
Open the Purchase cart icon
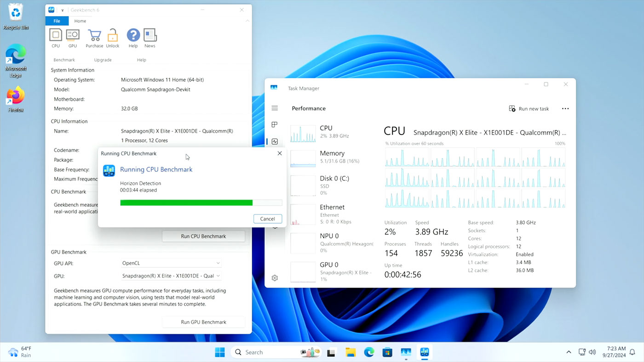coord(94,38)
